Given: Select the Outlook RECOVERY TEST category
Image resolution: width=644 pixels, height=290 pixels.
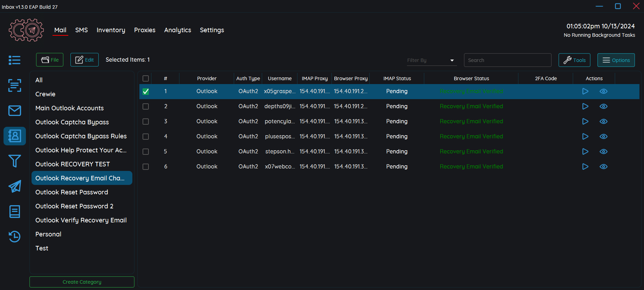Looking at the screenshot, I should tap(82, 164).
